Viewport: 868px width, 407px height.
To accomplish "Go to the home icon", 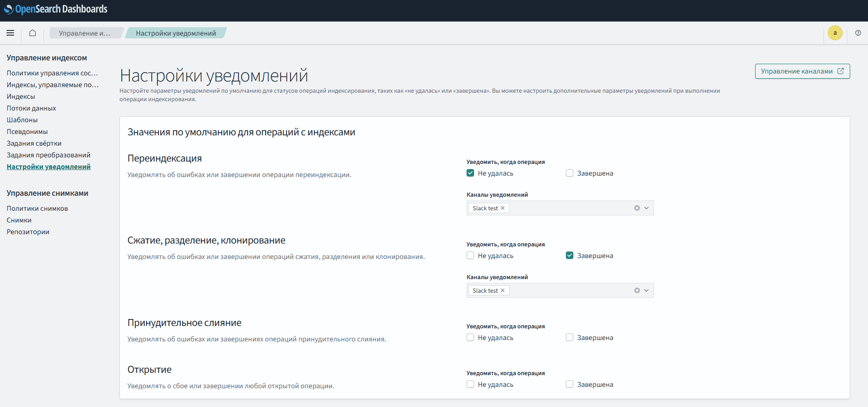I will [32, 33].
